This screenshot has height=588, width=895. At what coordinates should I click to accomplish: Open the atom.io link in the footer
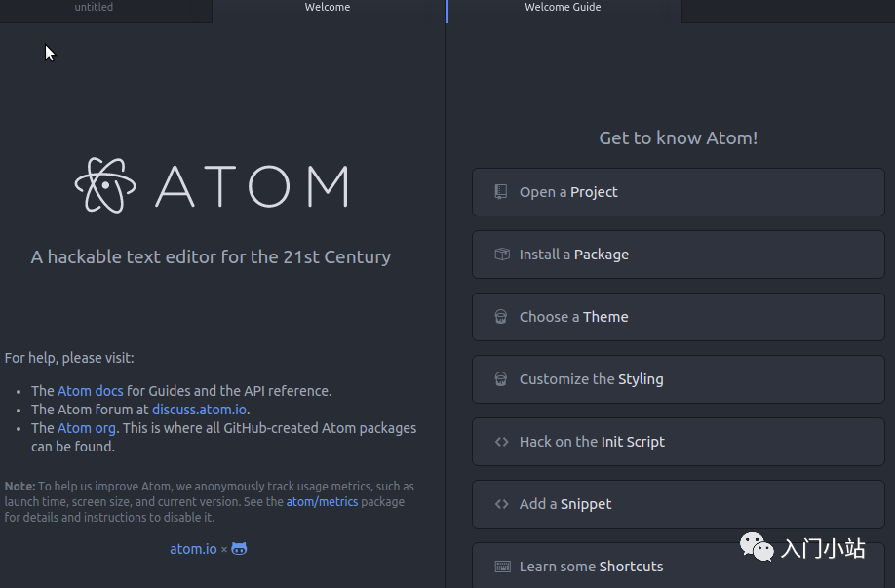pos(193,549)
